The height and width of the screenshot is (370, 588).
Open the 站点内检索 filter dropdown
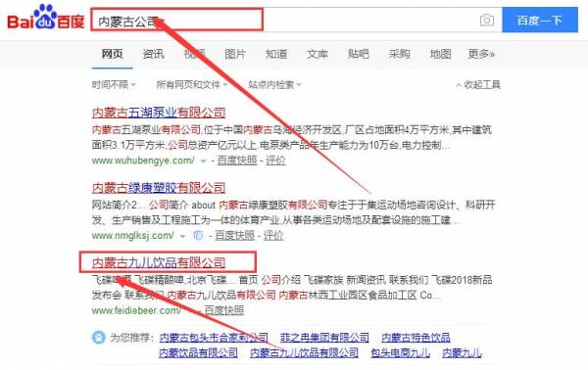[274, 84]
